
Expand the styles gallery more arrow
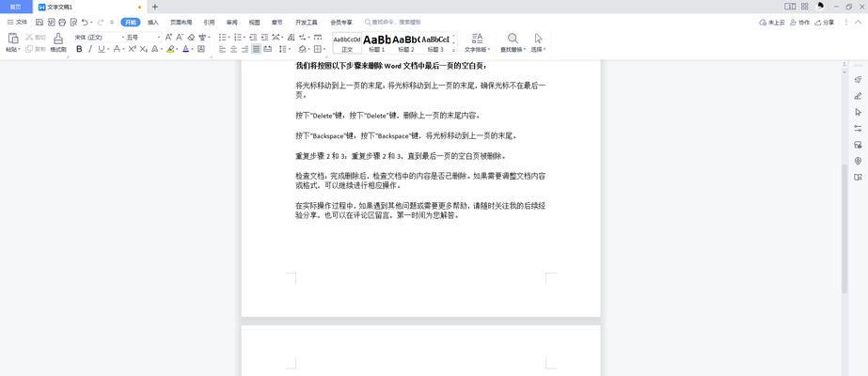click(454, 49)
